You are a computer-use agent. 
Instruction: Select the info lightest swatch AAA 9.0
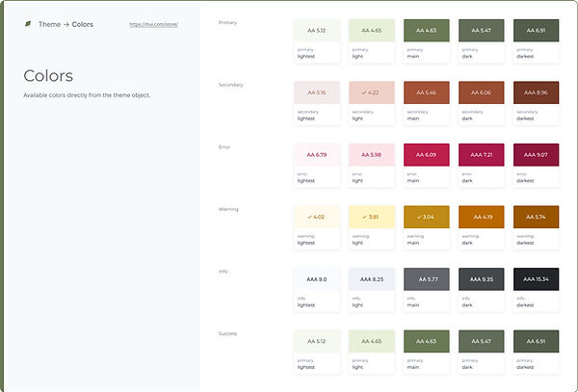click(x=317, y=279)
